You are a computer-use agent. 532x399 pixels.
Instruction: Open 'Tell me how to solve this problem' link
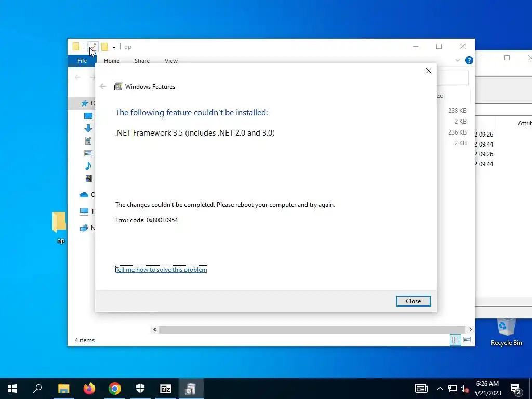(x=161, y=270)
